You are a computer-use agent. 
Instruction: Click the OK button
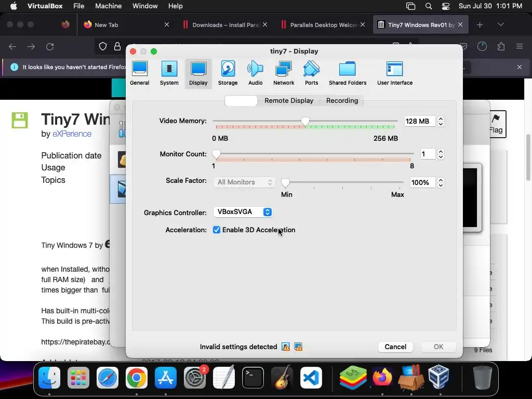[438, 347]
